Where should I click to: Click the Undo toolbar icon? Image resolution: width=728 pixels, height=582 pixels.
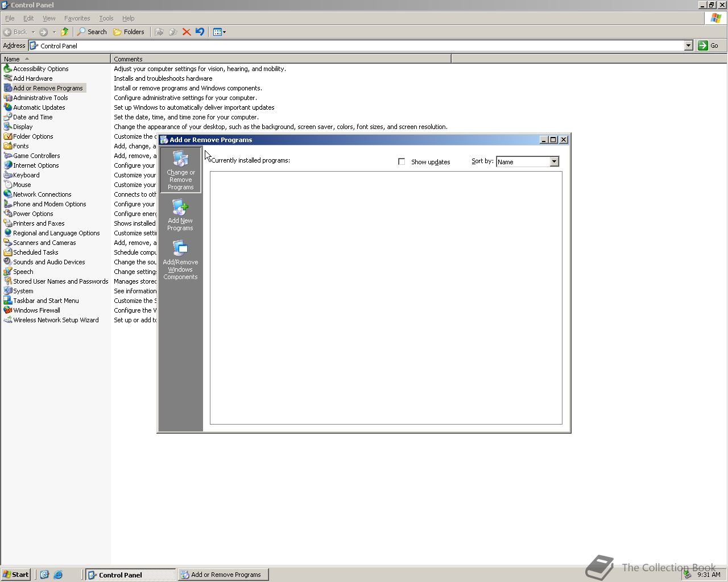[200, 32]
